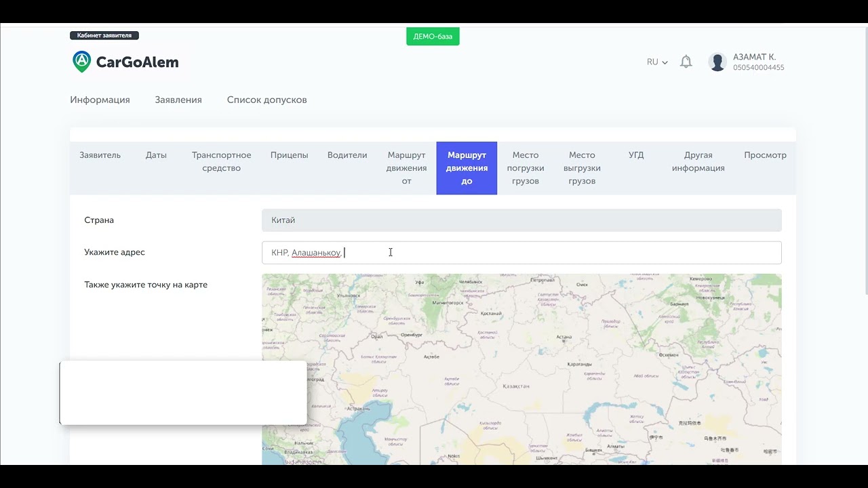The width and height of the screenshot is (868, 488).
Task: Click the user name АЗАМАТ К.
Action: (754, 58)
